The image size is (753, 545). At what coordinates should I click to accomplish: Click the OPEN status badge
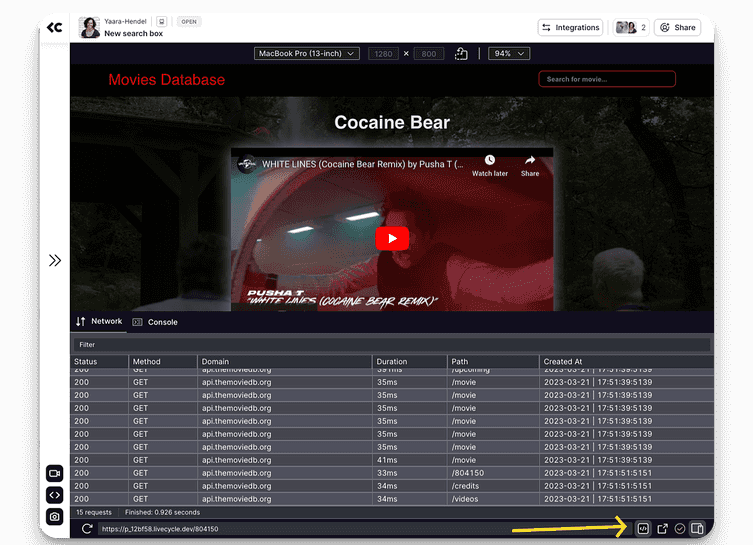click(x=189, y=22)
